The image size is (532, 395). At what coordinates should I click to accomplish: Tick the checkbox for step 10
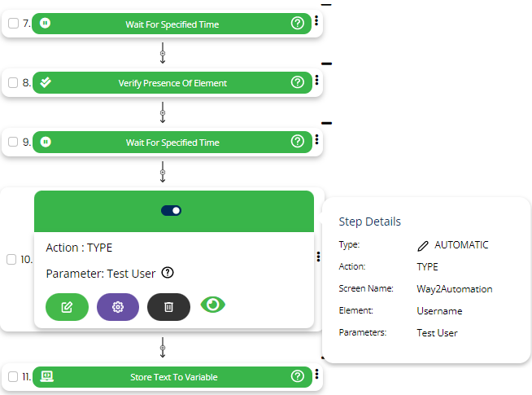11,259
